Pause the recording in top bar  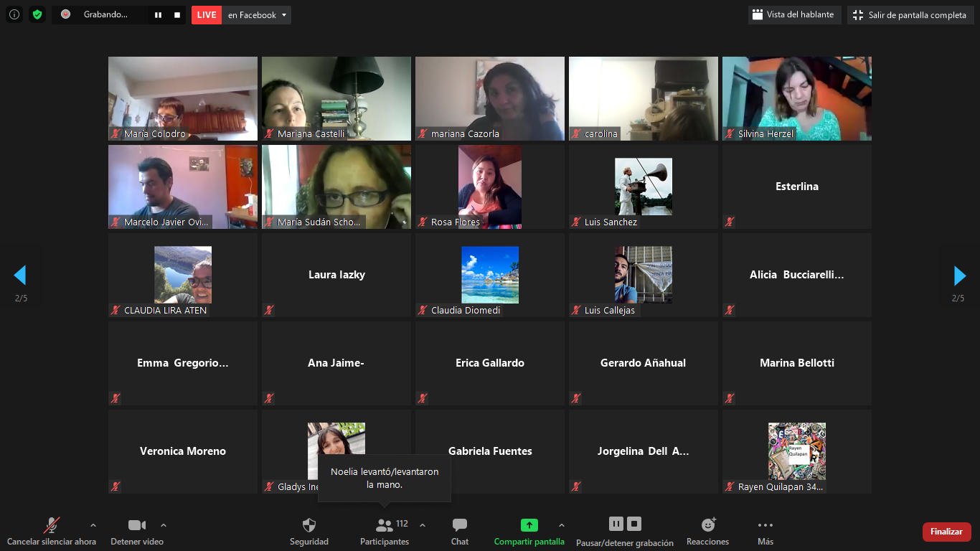coord(158,15)
